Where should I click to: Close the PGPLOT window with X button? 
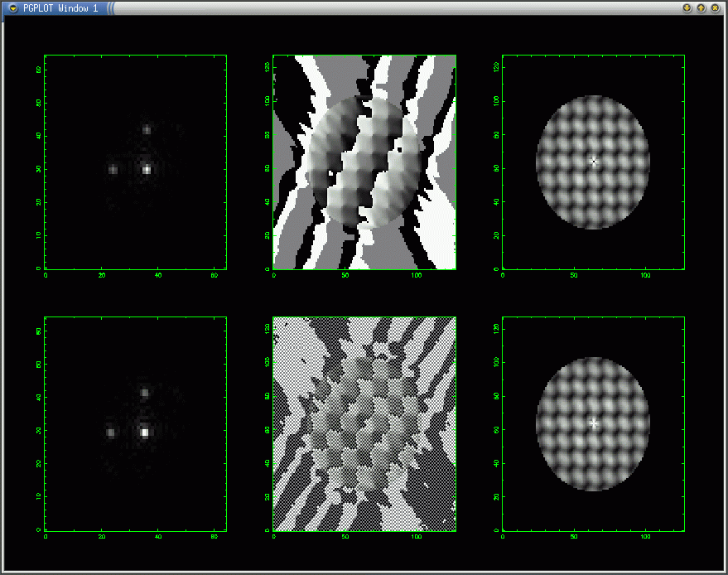coord(715,8)
